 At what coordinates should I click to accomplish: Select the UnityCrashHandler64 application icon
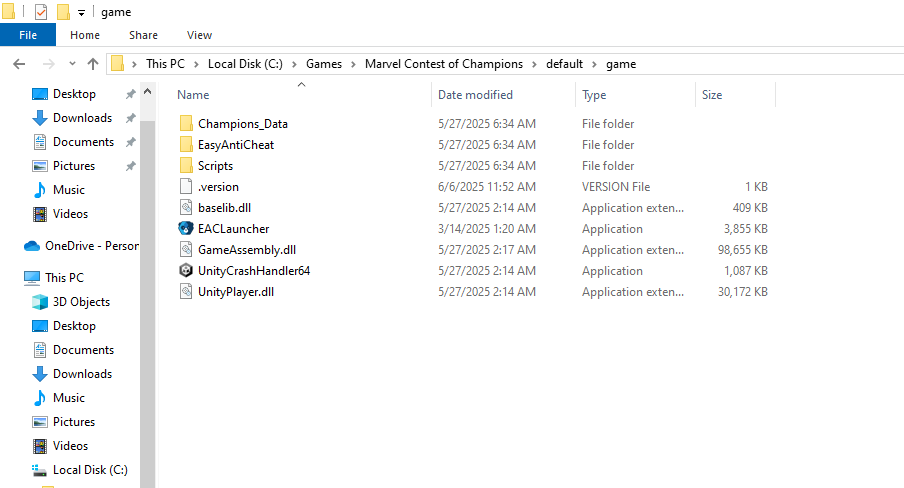click(x=186, y=271)
